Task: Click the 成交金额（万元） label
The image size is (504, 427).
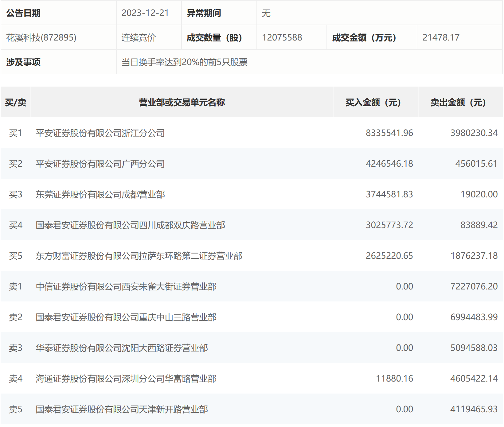Action: (x=364, y=37)
